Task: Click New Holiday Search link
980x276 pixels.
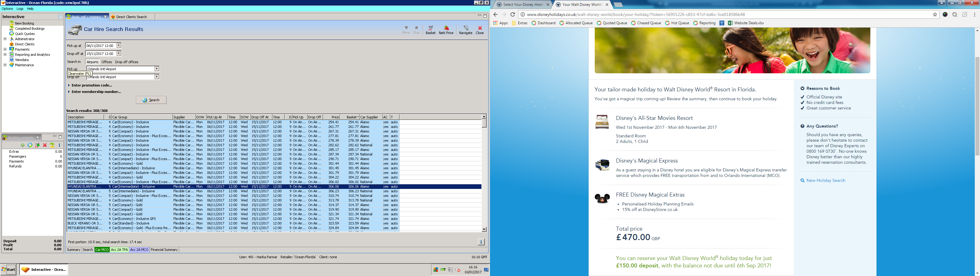Action: (826, 181)
